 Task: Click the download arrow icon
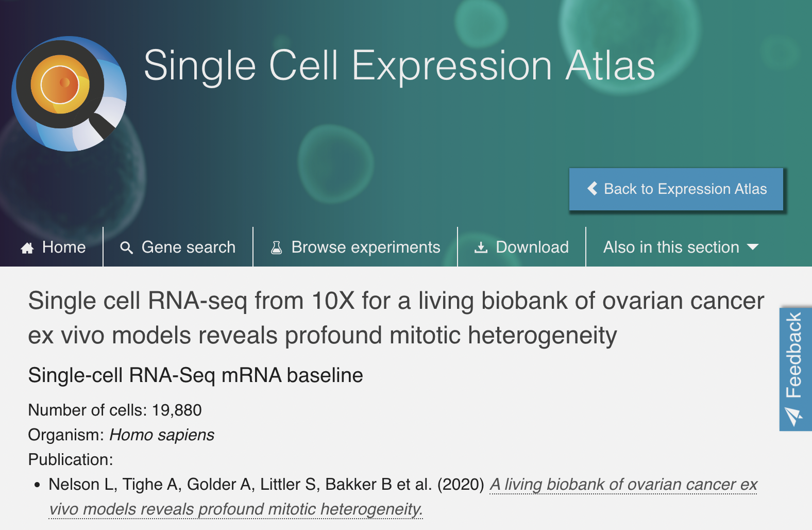pyautogui.click(x=481, y=248)
